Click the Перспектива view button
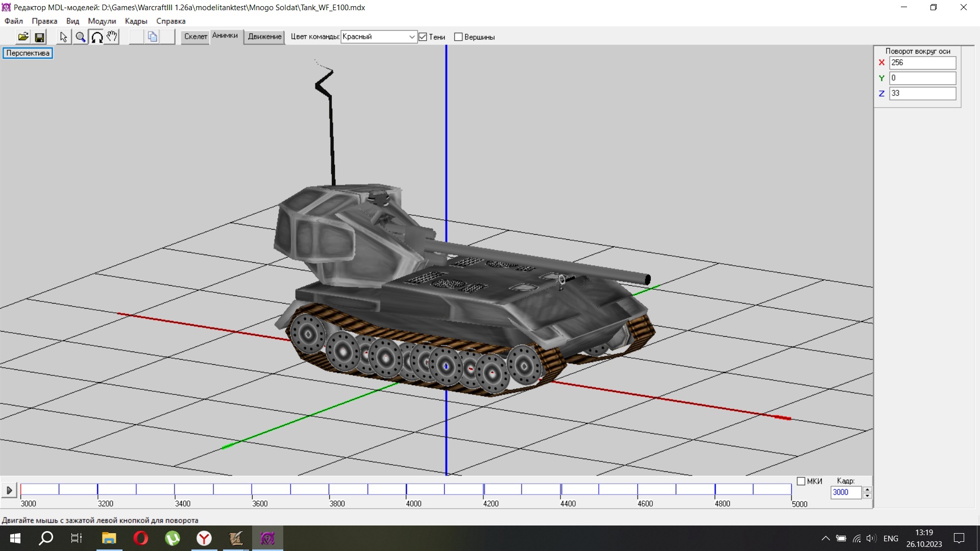Viewport: 980px width, 551px height. 28,53
